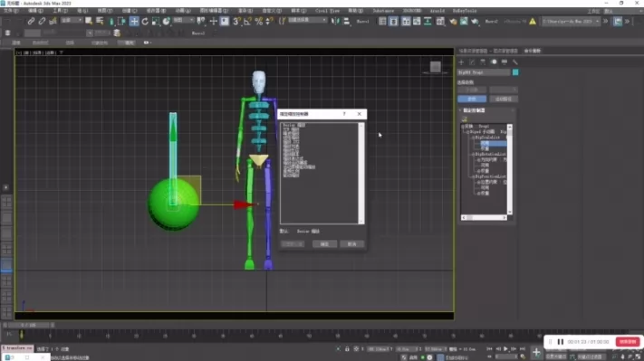Toggle Angle Snap
This screenshot has height=361, width=644.
pos(247,21)
